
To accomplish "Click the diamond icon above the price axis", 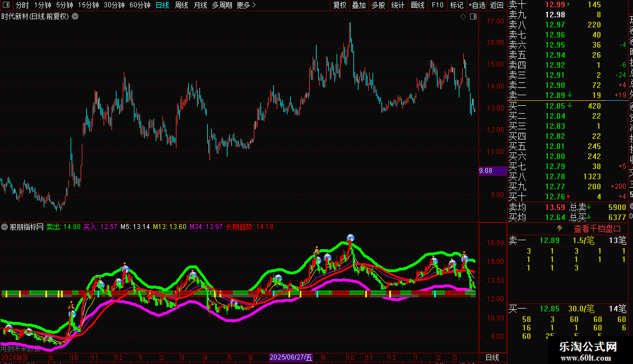I will [463, 17].
